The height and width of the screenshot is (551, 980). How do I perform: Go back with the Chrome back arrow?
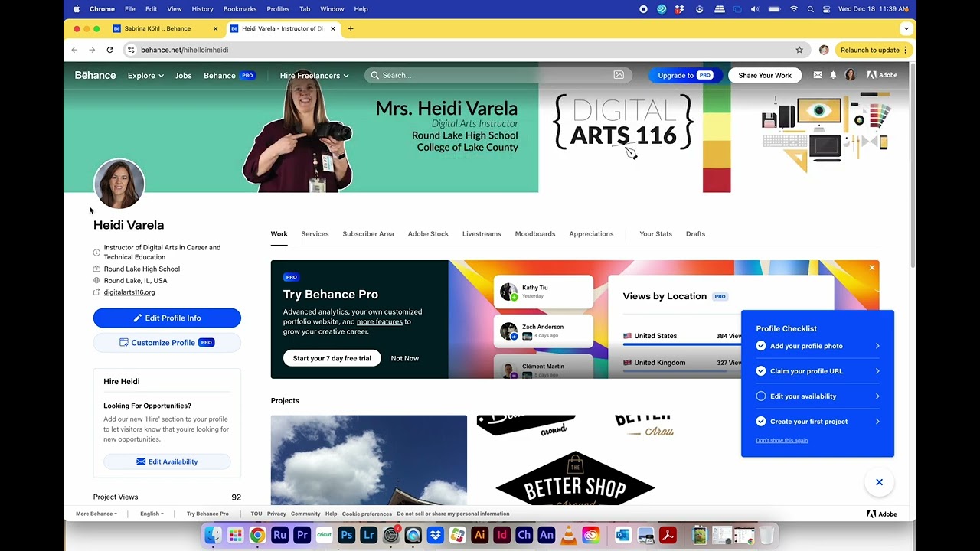pyautogui.click(x=74, y=50)
